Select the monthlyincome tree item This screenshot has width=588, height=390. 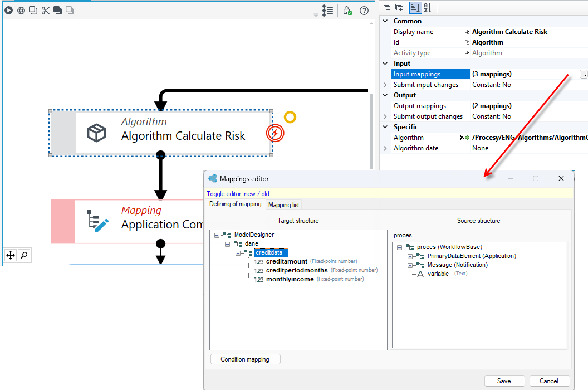pos(290,280)
